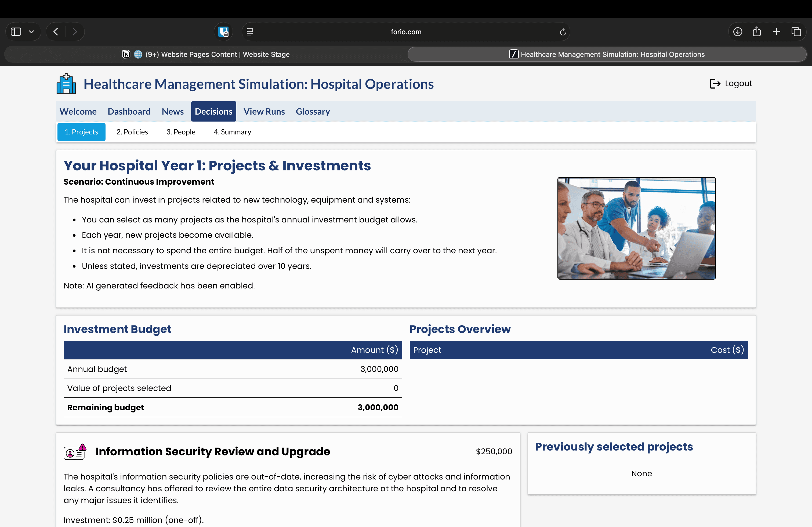Show the tab overview icon

pyautogui.click(x=796, y=32)
